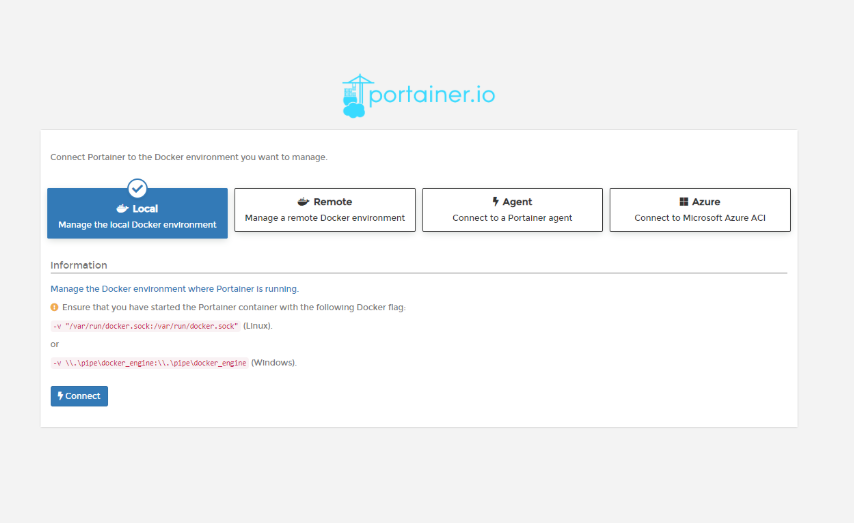Click the orange warning icon before Ensure

pos(54,307)
